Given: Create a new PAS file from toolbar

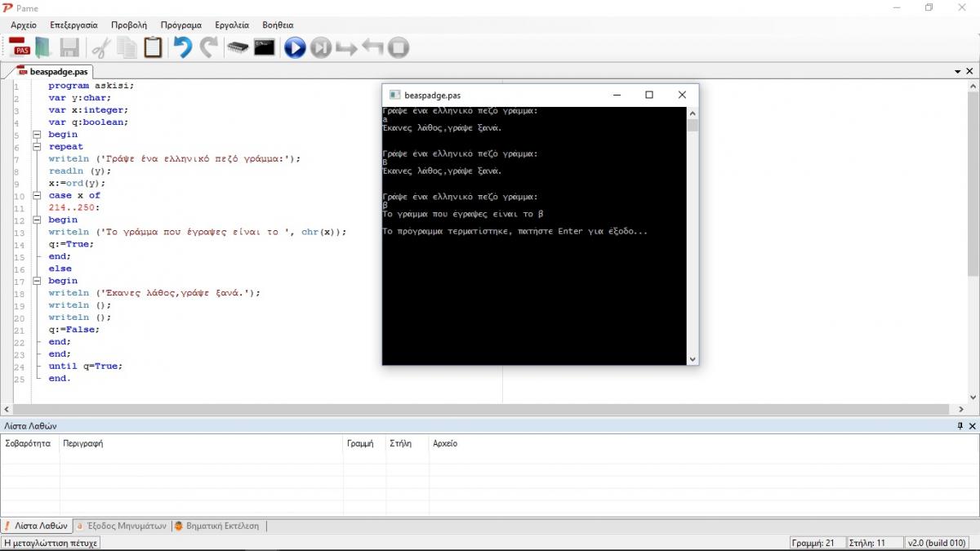Looking at the screenshot, I should click(x=19, y=47).
